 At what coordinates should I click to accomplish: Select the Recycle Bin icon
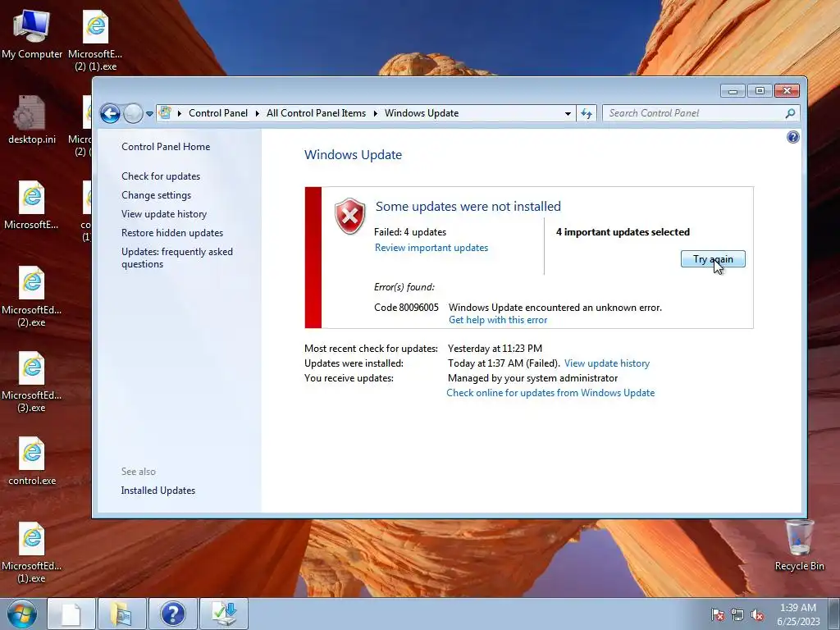coord(799,546)
